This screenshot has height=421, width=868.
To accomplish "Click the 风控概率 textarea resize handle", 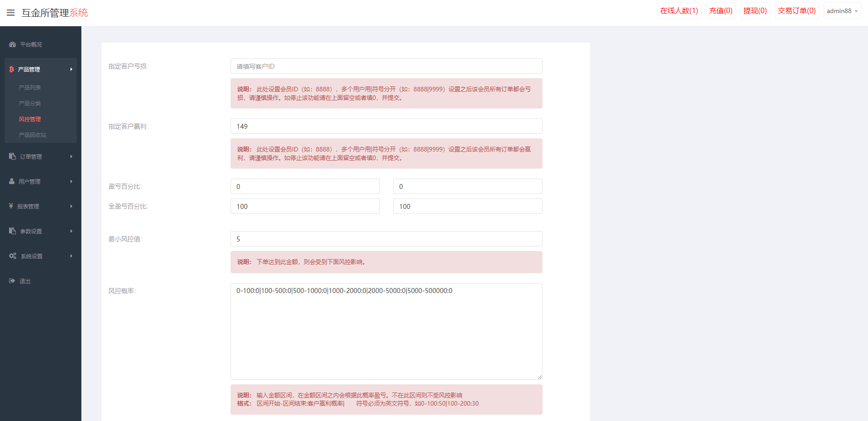I will pyautogui.click(x=539, y=377).
